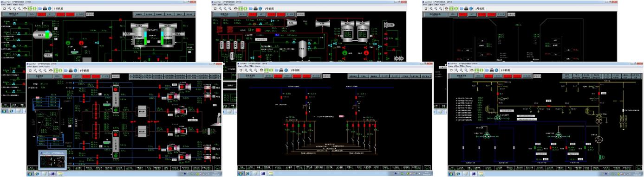Image resolution: width=644 pixels, height=177 pixels.
Task: Click the light gray alarm button beside the pump-window red buttons
Action: (x=116, y=76)
